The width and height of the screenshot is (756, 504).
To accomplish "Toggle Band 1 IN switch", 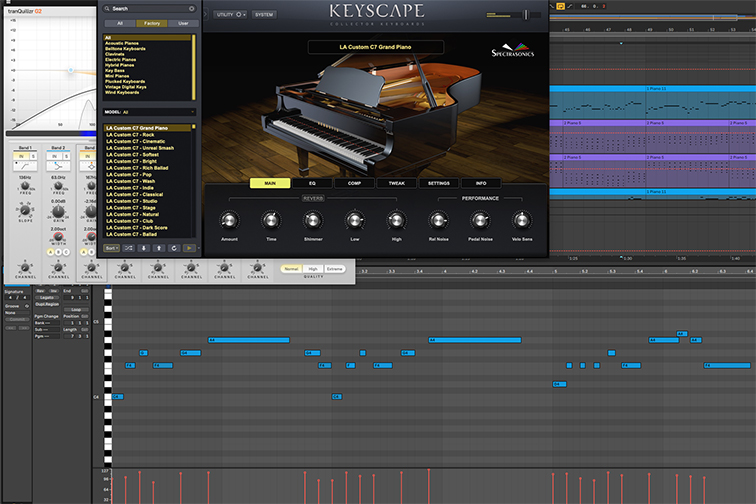I will [x=21, y=156].
